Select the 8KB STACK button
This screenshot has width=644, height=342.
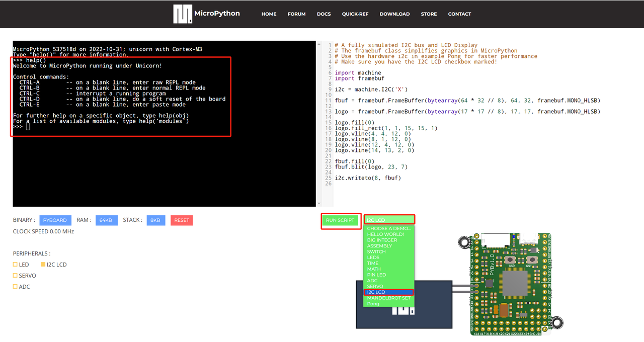click(155, 220)
